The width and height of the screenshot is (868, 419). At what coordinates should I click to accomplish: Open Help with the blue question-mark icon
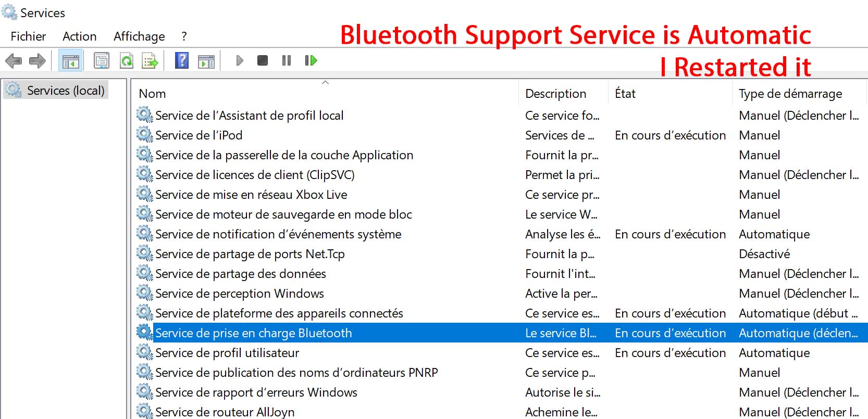[x=182, y=61]
